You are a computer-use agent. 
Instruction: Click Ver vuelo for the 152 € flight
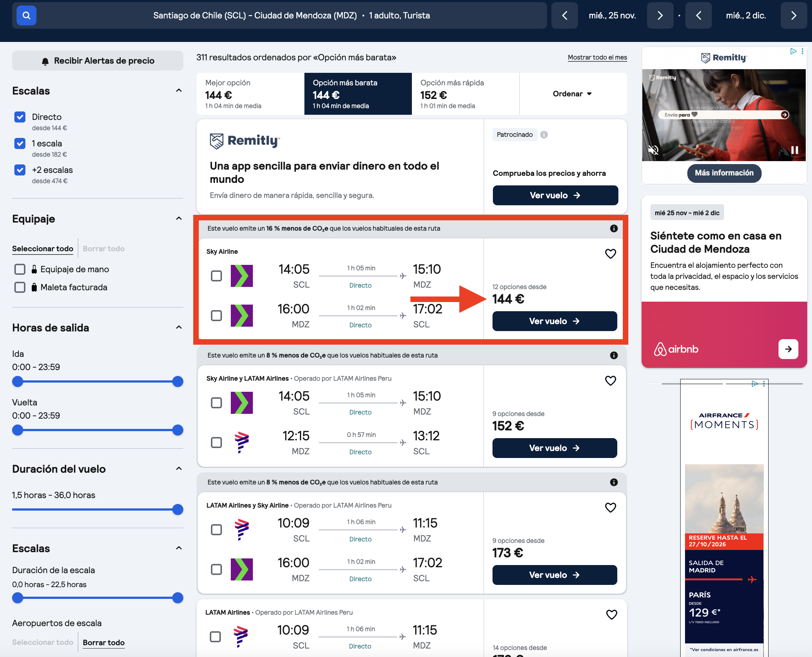[554, 448]
